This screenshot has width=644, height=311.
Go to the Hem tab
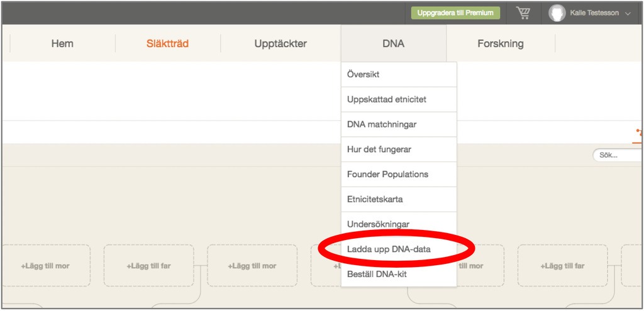62,43
